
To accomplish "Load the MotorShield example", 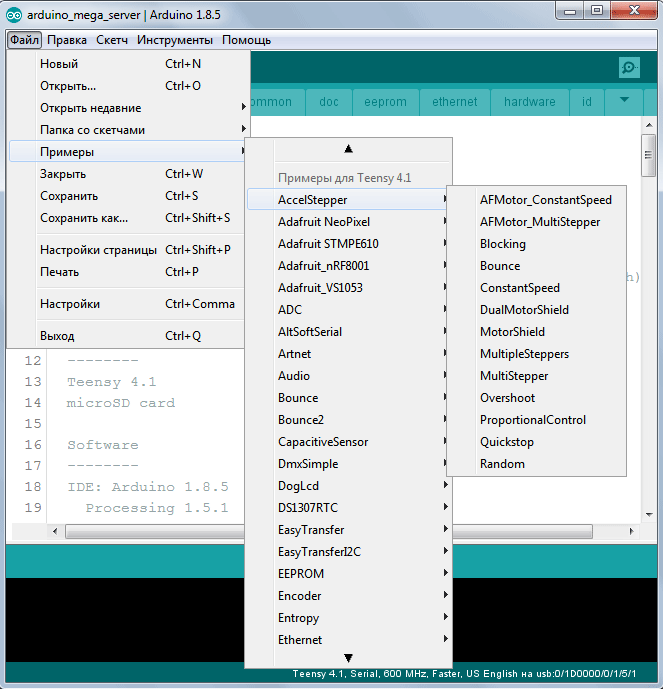I will tap(536, 332).
